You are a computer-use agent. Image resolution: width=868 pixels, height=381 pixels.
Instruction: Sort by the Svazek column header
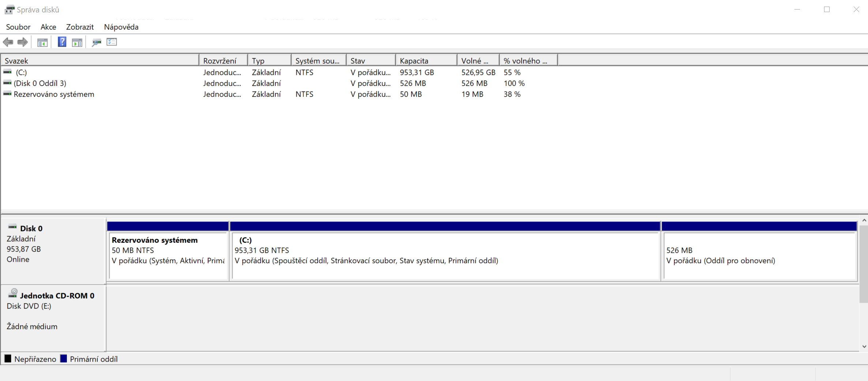(x=100, y=61)
